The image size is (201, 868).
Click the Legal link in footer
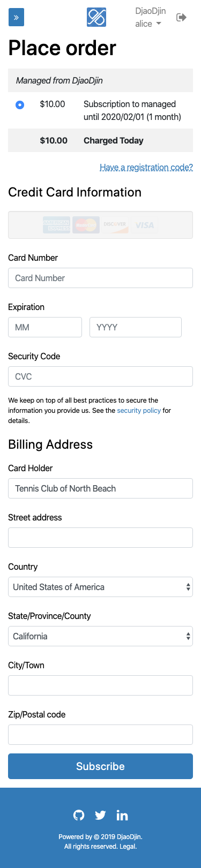(x=128, y=847)
